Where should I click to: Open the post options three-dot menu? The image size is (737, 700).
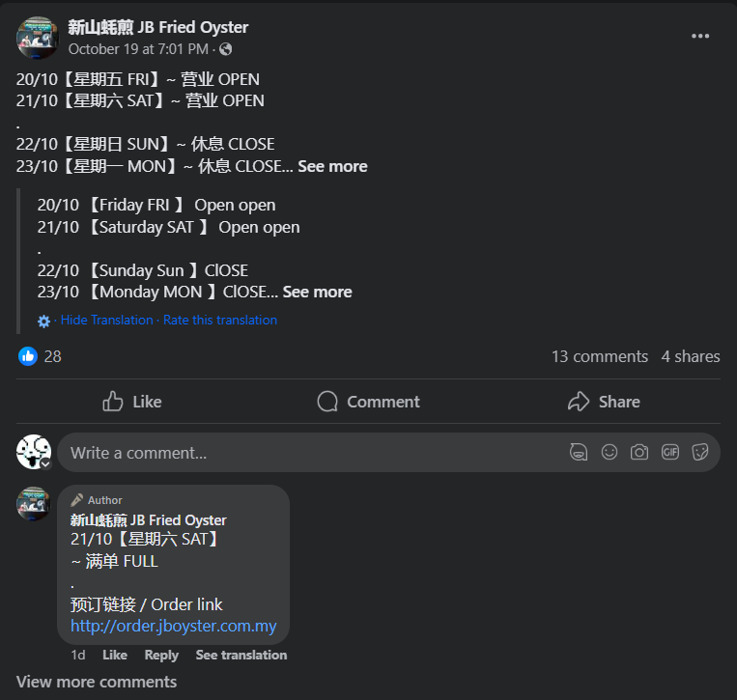(700, 37)
